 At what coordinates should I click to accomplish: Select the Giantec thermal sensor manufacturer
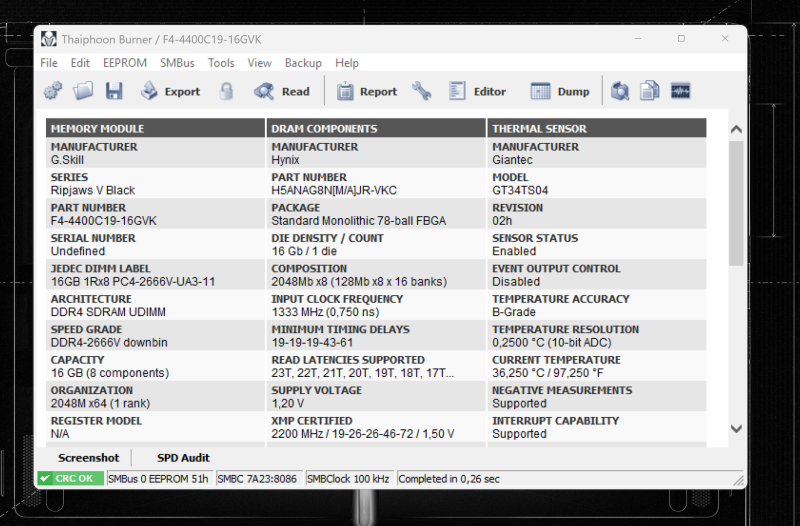(512, 160)
